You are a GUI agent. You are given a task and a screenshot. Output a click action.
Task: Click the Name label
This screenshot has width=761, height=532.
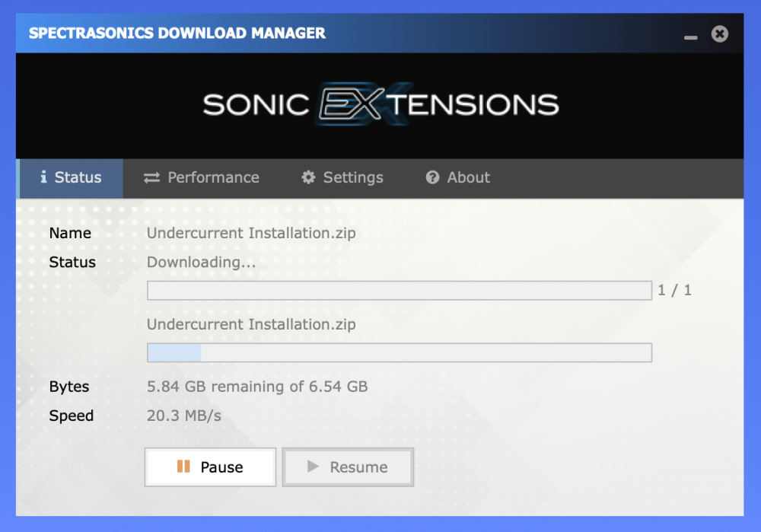(x=70, y=233)
